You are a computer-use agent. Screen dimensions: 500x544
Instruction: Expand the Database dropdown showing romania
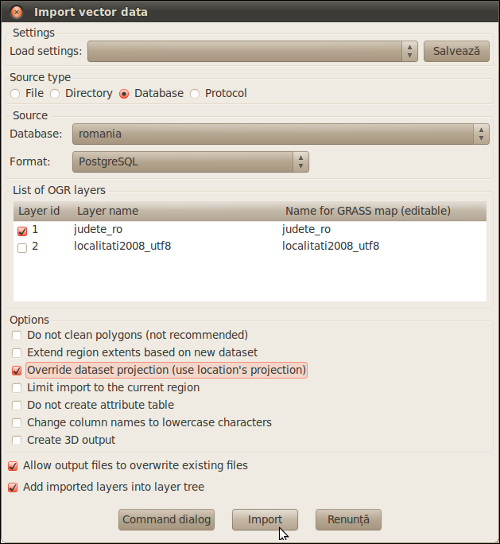pyautogui.click(x=281, y=134)
